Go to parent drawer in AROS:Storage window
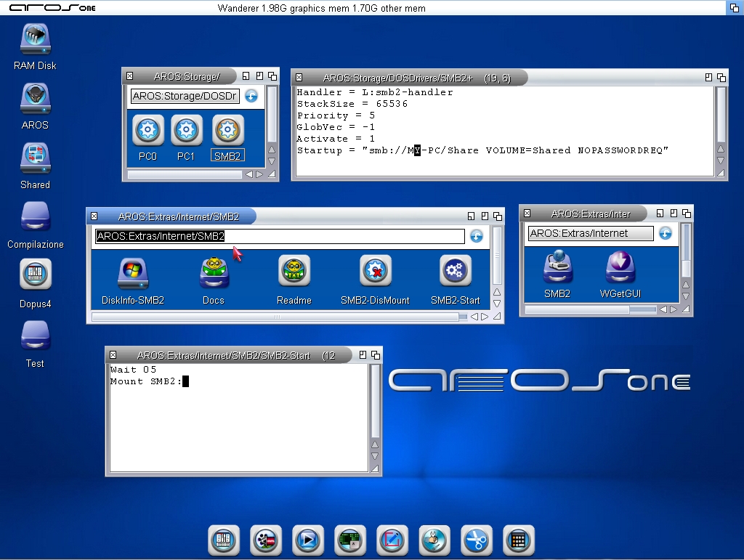This screenshot has width=744, height=560. (251, 97)
